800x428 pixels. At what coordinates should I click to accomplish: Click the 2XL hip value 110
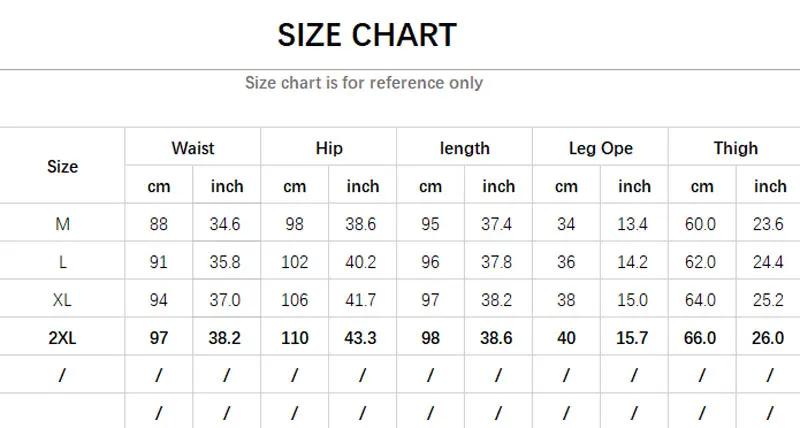(295, 338)
